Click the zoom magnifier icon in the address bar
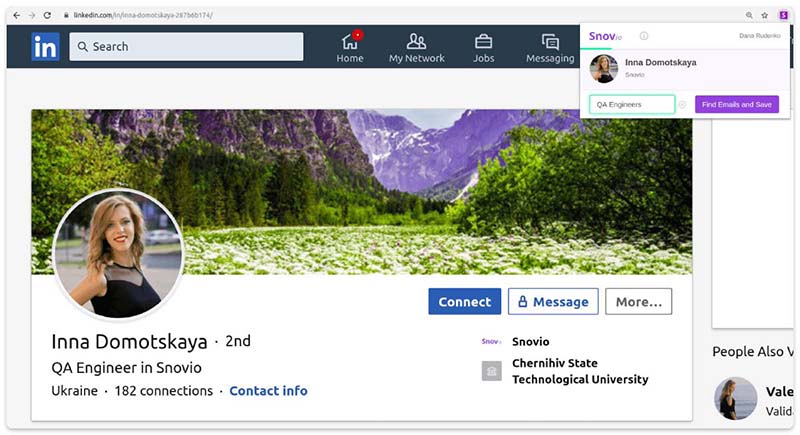Screen dimensions: 800x435 (749, 15)
